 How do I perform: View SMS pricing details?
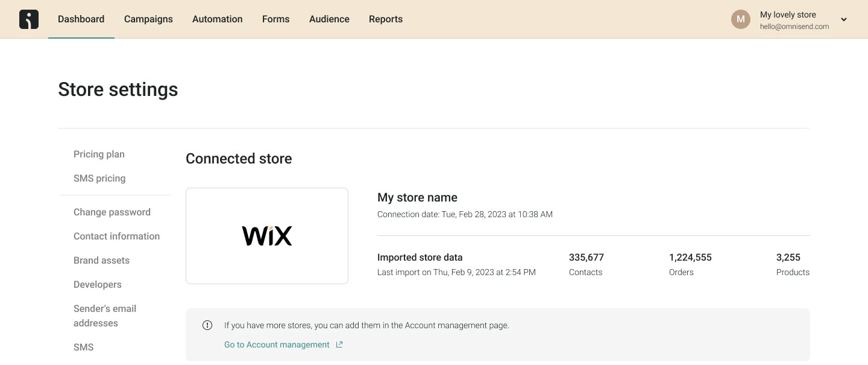99,178
